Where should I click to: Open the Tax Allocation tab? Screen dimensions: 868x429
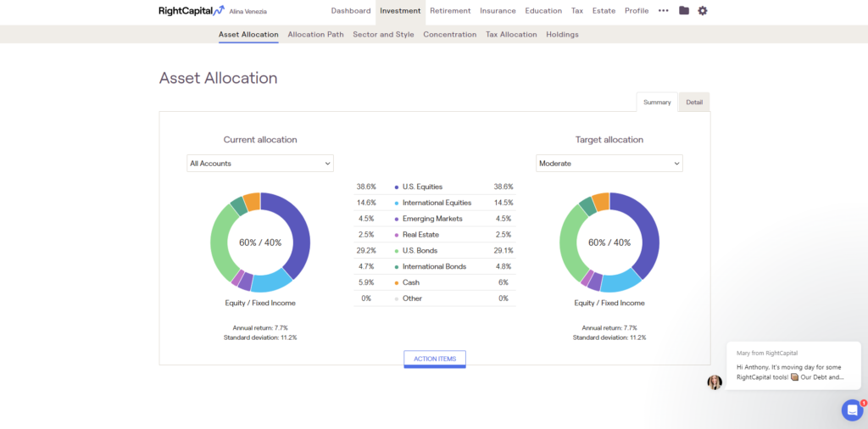pos(511,35)
